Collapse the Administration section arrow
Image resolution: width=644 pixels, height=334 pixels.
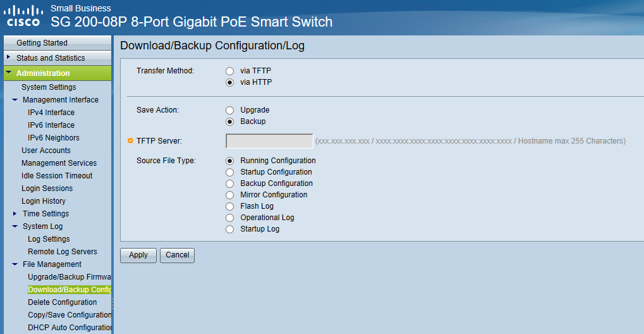9,72
